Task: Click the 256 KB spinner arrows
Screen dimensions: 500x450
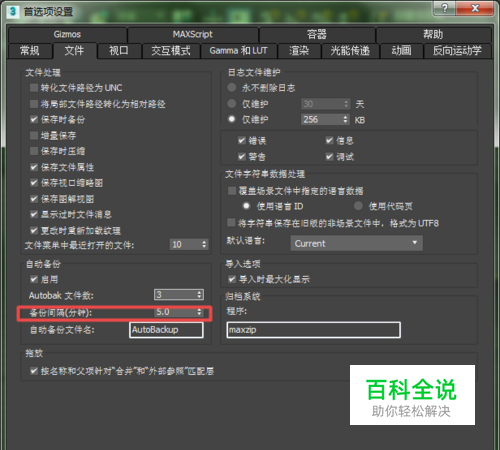Action: click(x=346, y=119)
